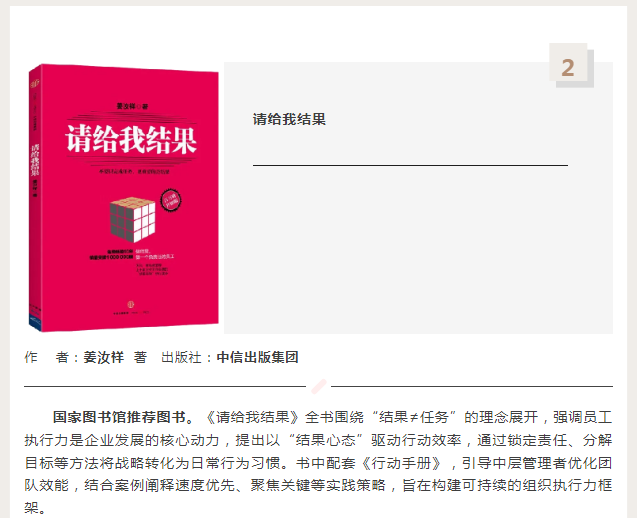Click the phrase “结果≠任务” in the paragraph

click(414, 417)
